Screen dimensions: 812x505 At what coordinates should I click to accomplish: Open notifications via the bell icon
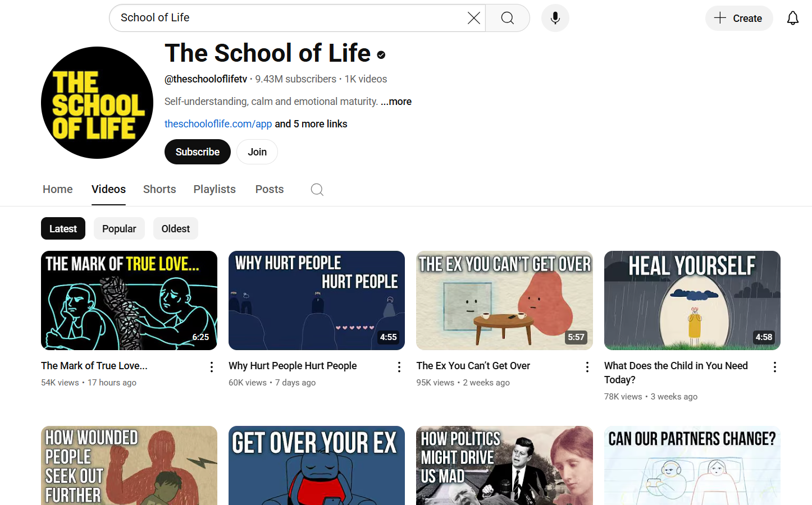coord(792,17)
